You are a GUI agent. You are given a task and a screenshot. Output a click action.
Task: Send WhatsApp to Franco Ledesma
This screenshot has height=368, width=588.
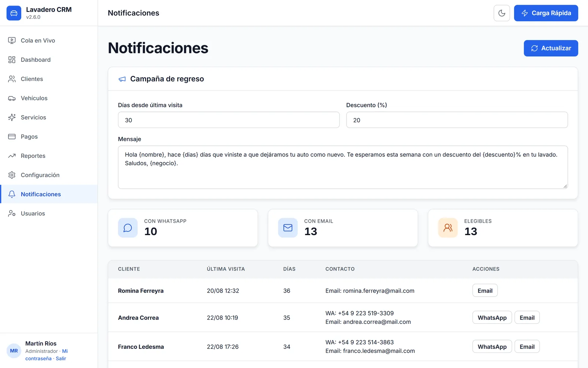(492, 347)
